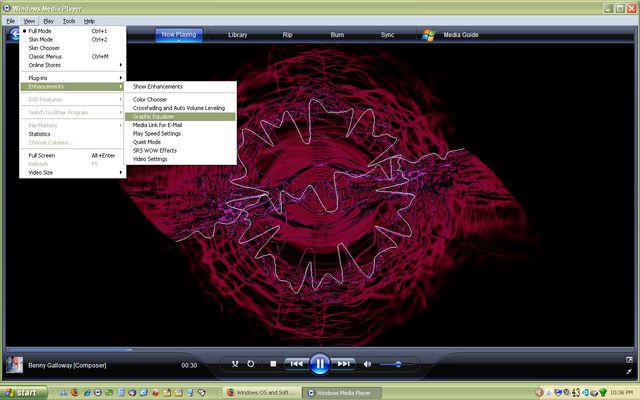Choose Skin Mode from View menu
The height and width of the screenshot is (400, 640).
click(73, 40)
